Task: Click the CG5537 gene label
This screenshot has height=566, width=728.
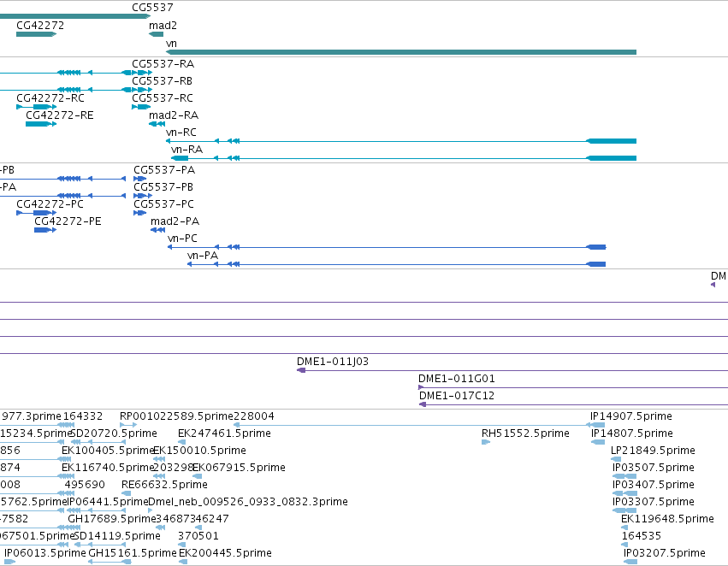Action: point(152,8)
